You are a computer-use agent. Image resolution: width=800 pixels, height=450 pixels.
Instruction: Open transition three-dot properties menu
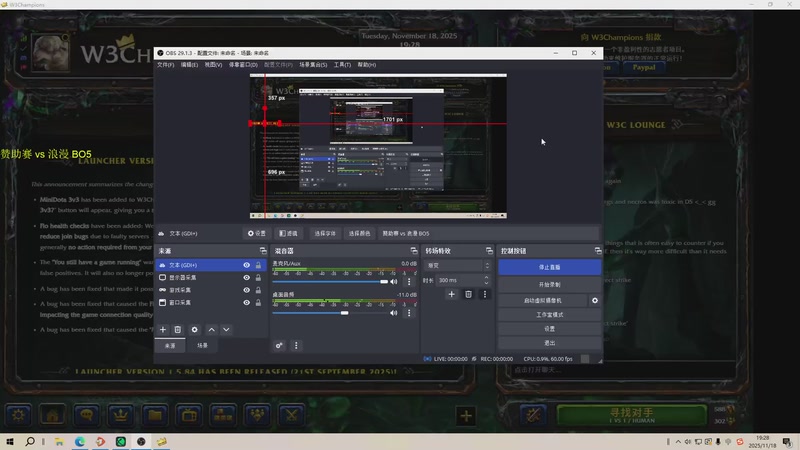click(x=485, y=294)
